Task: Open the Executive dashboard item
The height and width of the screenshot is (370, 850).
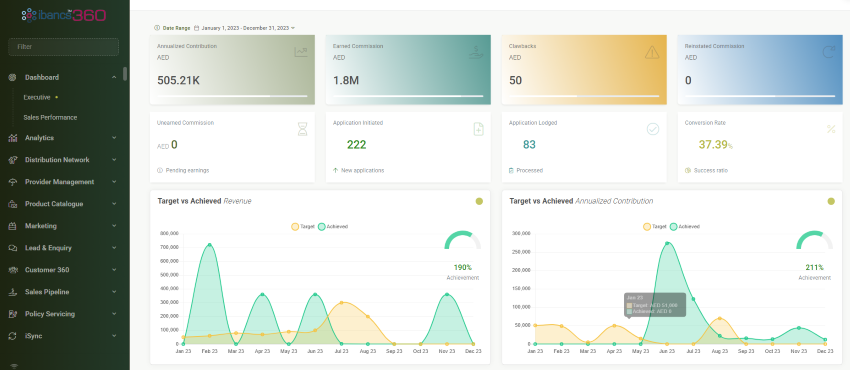Action: pos(37,98)
